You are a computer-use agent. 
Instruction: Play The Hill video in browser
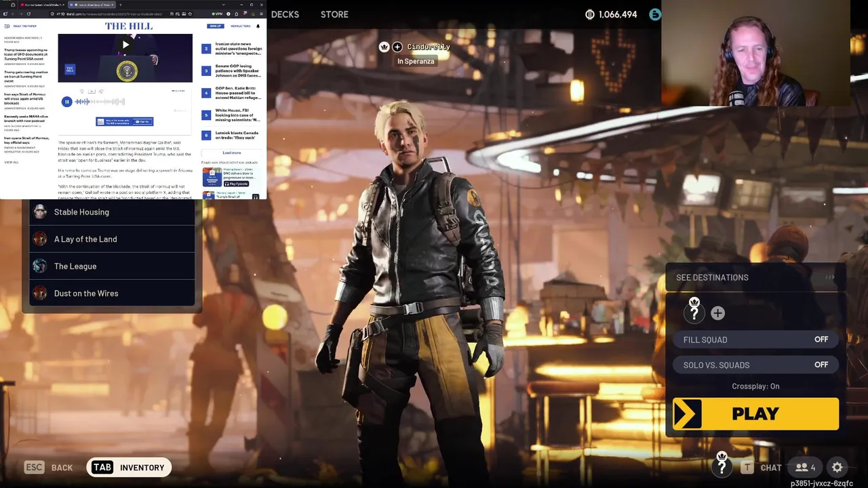125,45
